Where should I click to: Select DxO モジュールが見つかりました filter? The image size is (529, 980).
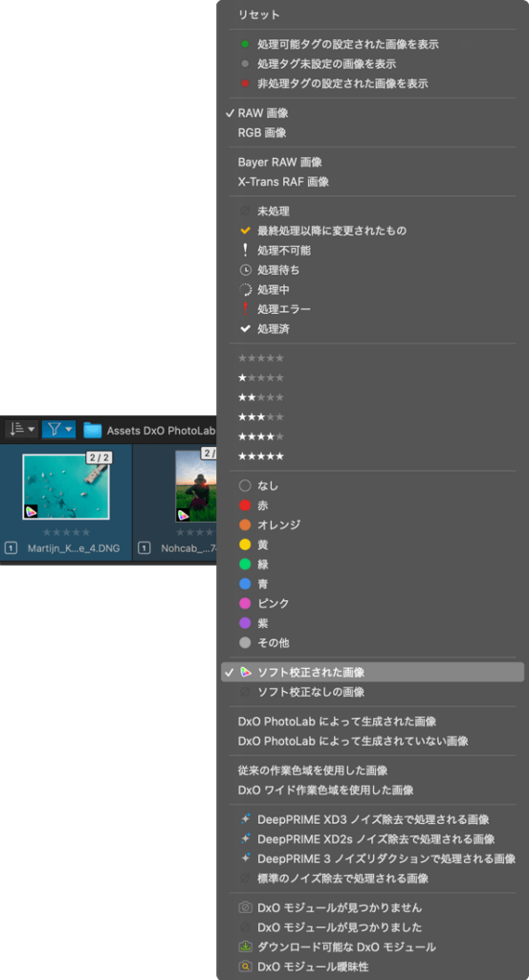tap(372, 926)
